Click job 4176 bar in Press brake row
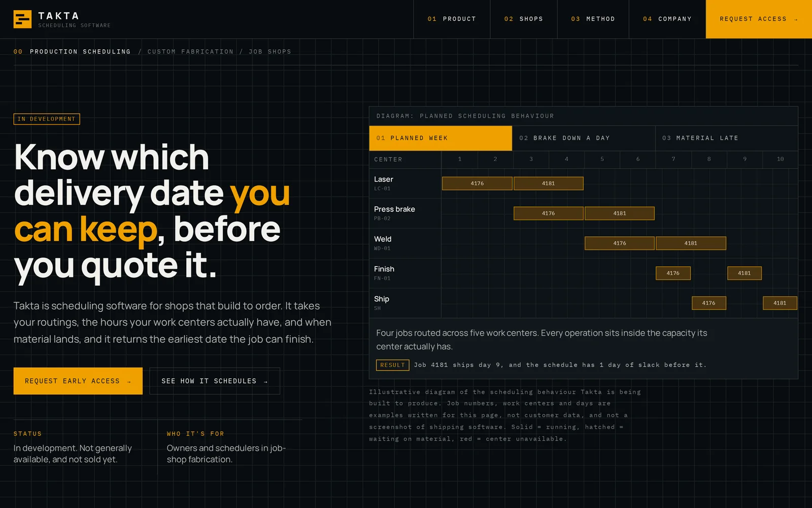 coord(549,213)
